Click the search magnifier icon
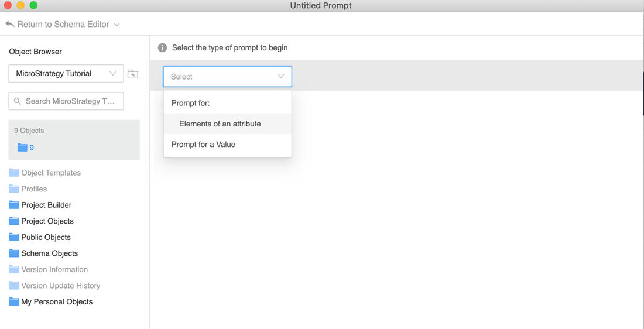 (18, 101)
